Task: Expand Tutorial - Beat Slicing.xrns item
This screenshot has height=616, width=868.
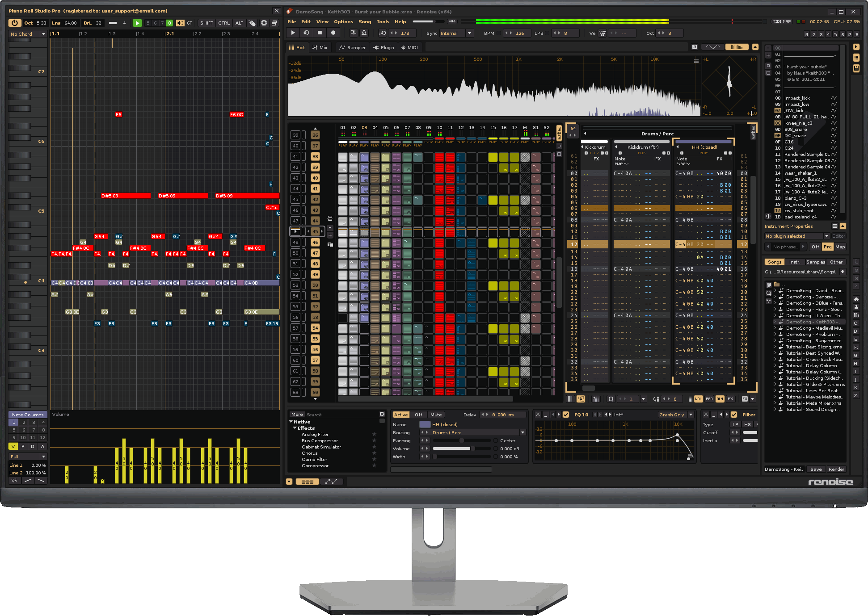Action: click(775, 347)
